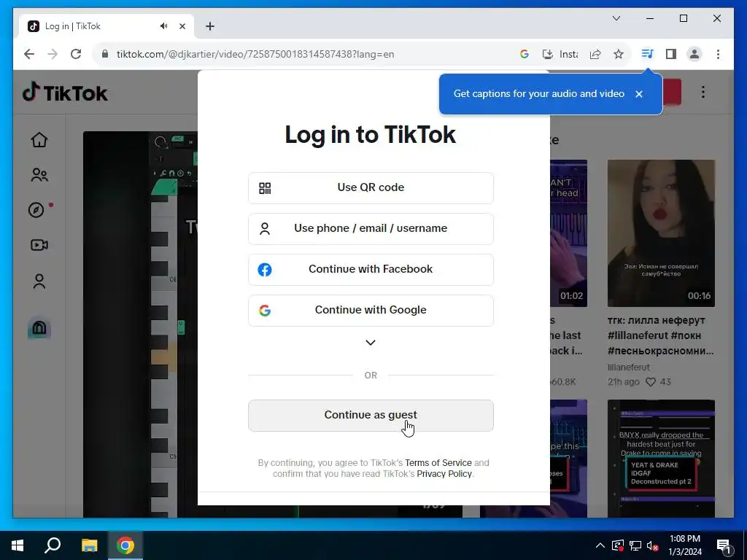The height and width of the screenshot is (560, 747).
Task: Open the Terms of Service link
Action: point(438,463)
